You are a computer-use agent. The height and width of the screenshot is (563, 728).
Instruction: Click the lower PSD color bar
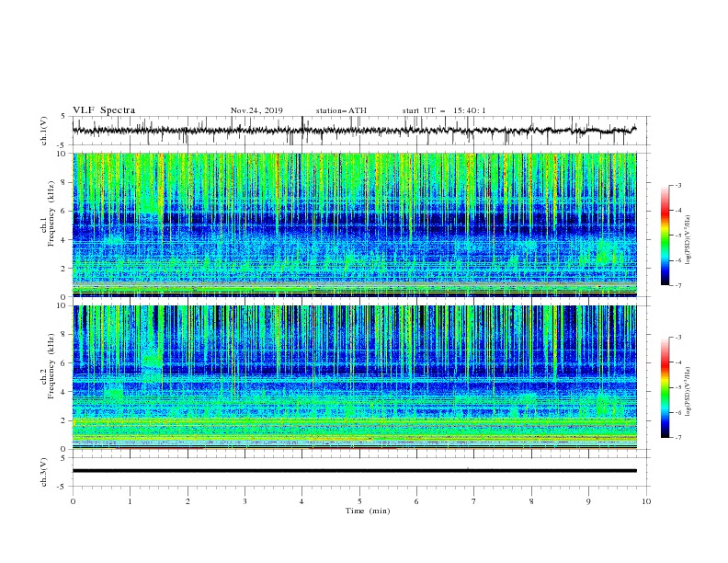pyautogui.click(x=665, y=387)
